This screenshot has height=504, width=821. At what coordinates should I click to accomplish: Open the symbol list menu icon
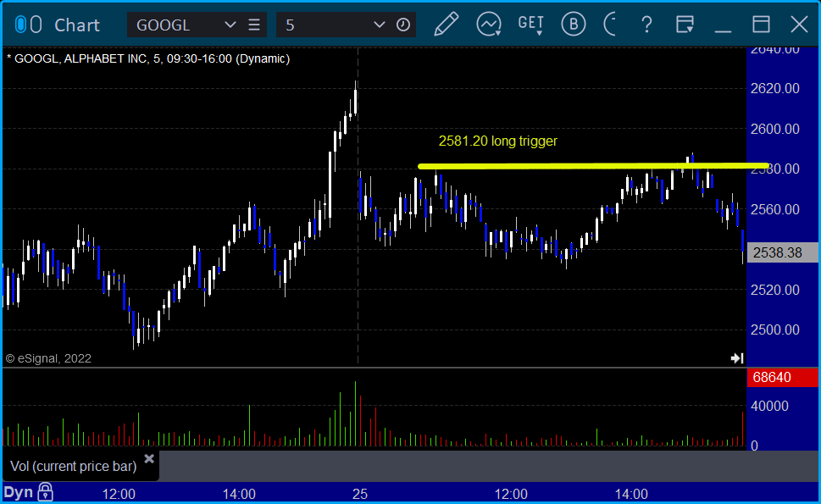tap(254, 25)
